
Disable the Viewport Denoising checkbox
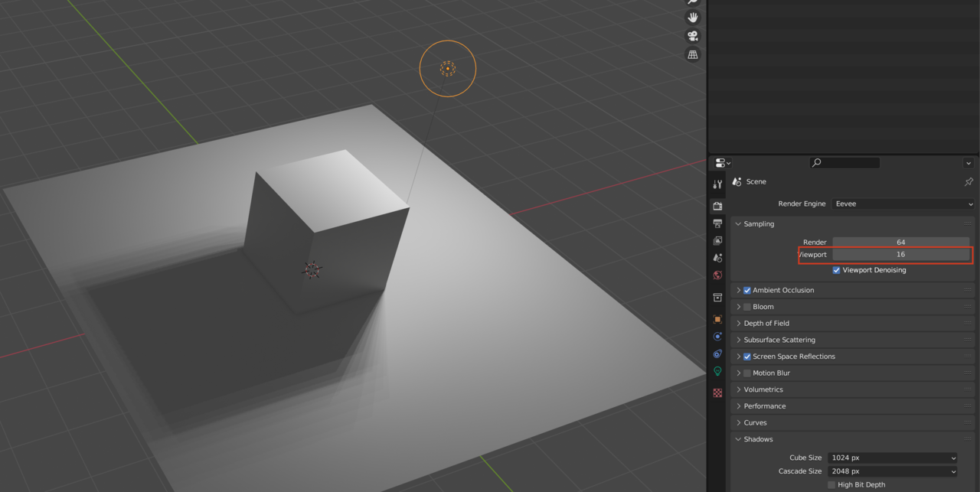836,270
